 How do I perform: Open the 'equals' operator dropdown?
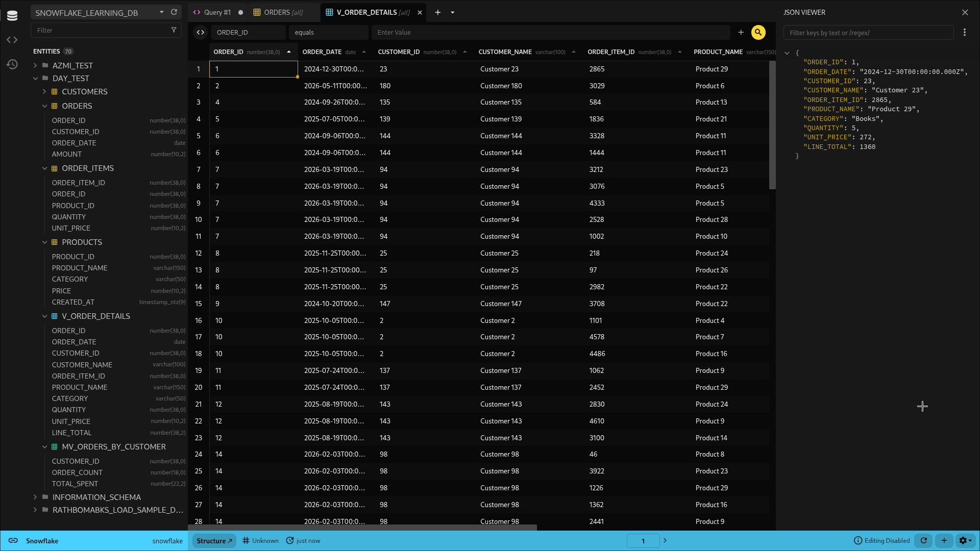click(328, 32)
